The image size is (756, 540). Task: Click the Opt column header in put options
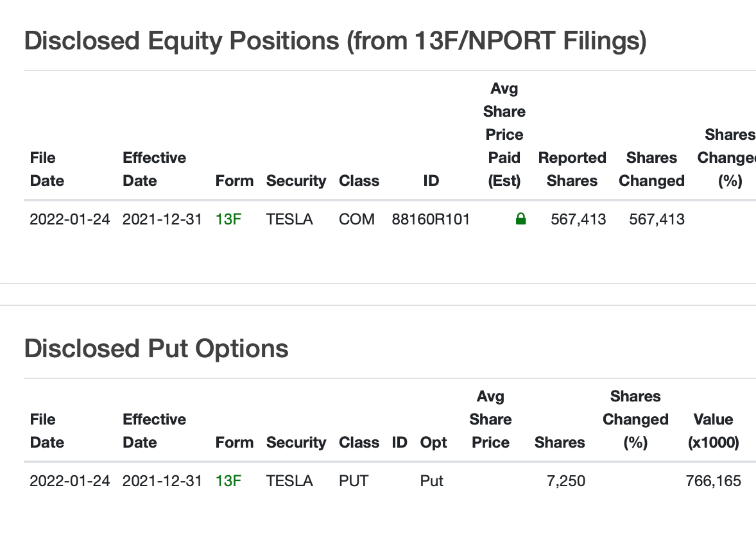tap(433, 443)
